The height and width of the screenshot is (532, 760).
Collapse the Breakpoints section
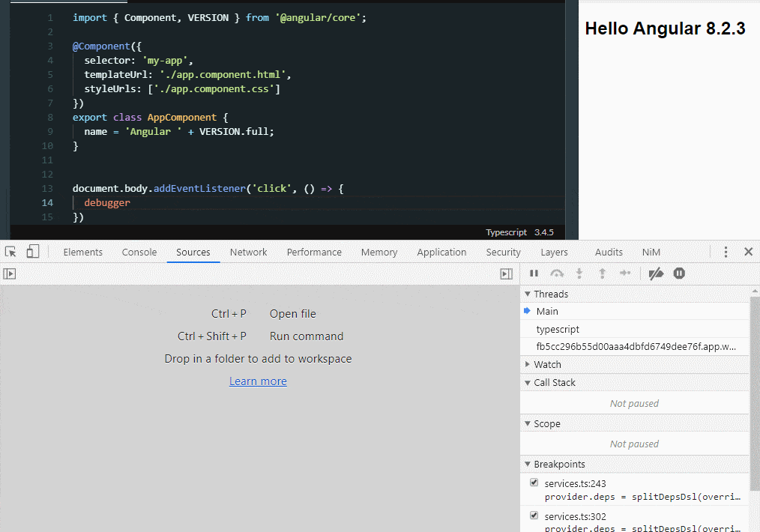click(528, 464)
